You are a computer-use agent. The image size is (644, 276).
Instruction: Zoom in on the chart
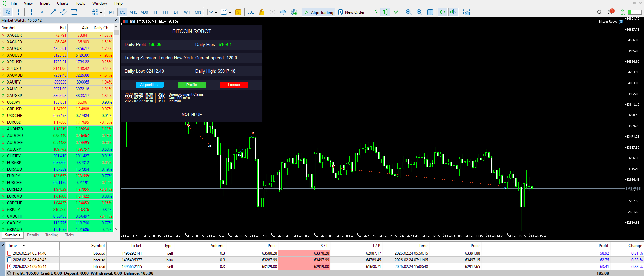(409, 12)
